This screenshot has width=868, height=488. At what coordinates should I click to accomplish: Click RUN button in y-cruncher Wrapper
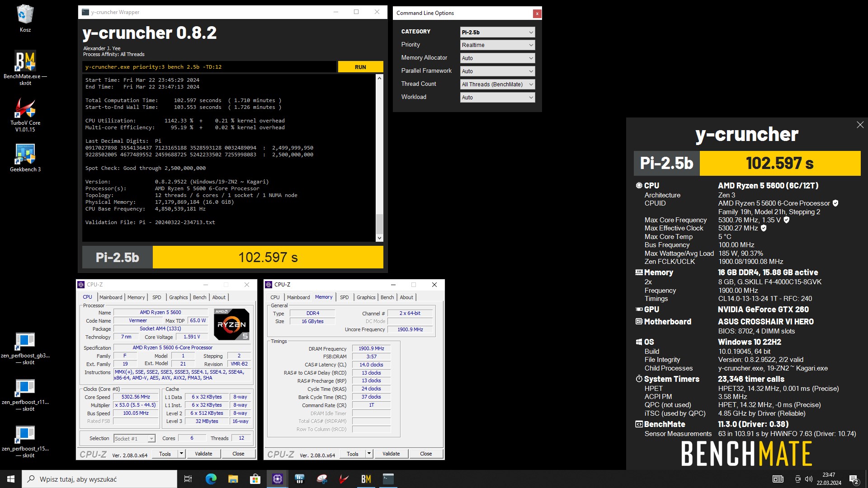360,67
